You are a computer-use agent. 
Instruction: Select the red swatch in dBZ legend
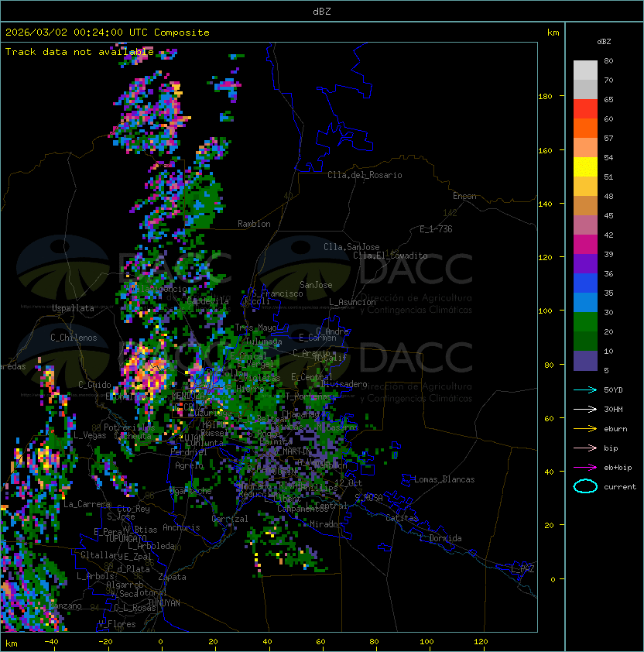coord(585,109)
